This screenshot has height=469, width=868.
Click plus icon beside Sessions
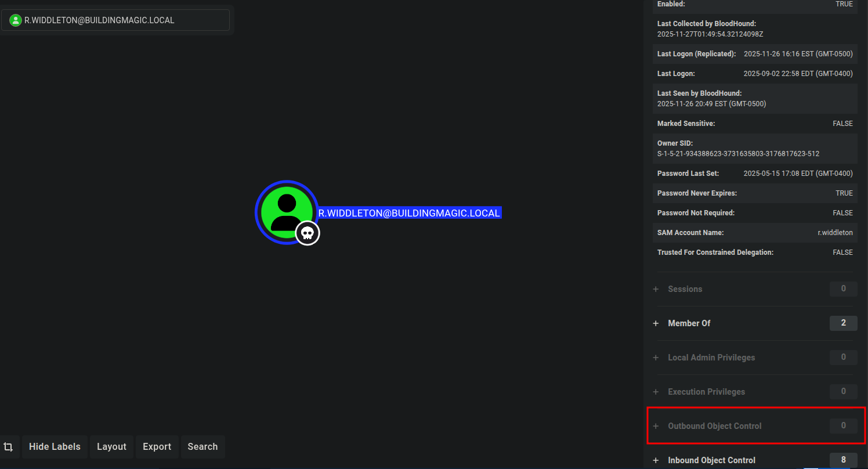pos(656,289)
